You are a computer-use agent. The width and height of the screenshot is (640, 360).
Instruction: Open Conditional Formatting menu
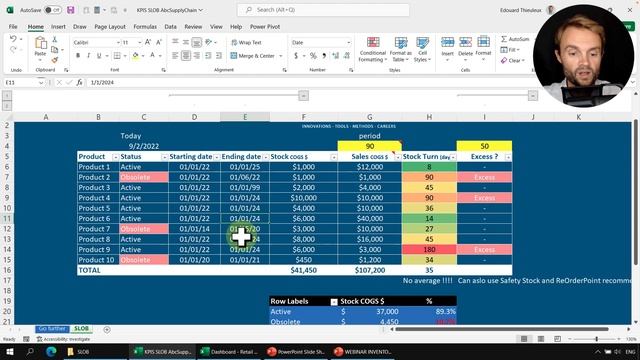point(372,49)
